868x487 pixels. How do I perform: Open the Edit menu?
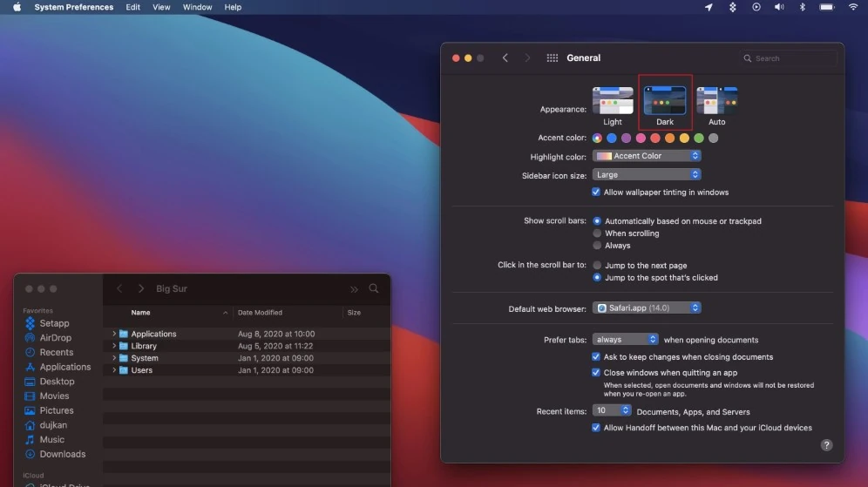pyautogui.click(x=132, y=7)
